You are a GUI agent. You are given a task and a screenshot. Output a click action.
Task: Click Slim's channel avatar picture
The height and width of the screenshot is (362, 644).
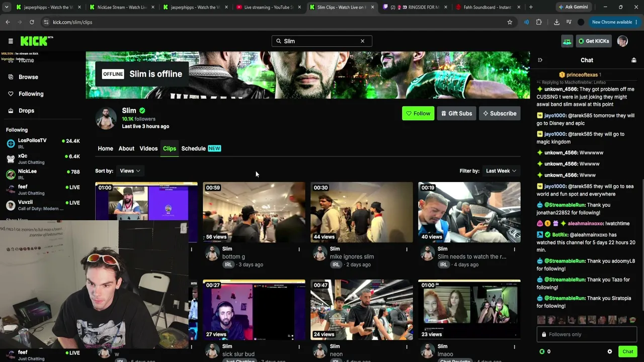(106, 119)
